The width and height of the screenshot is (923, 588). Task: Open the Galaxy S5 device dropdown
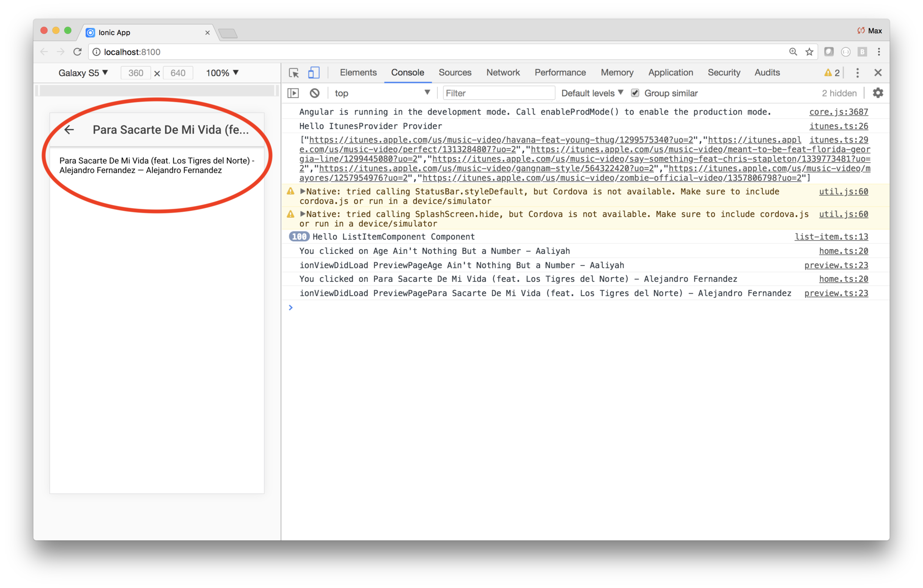point(83,73)
